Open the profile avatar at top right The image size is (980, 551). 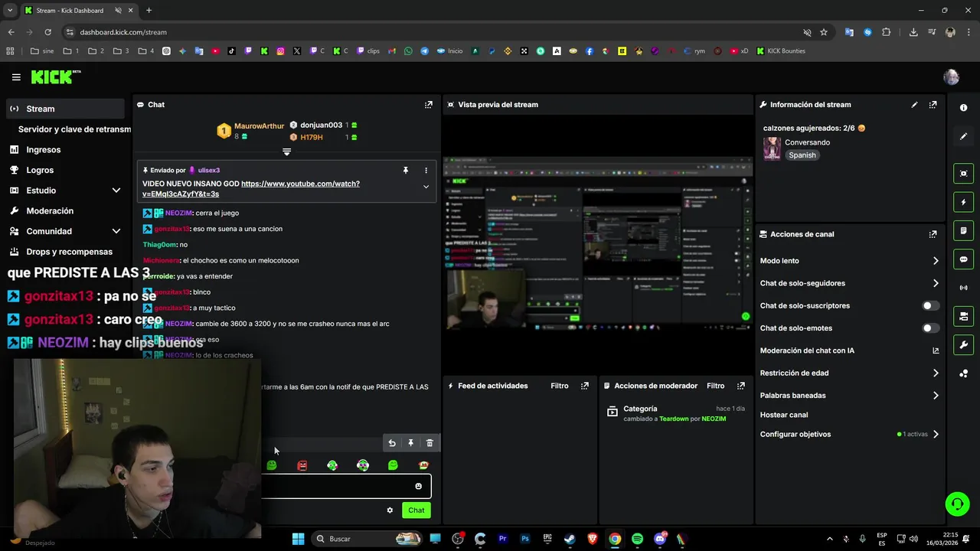pos(951,77)
